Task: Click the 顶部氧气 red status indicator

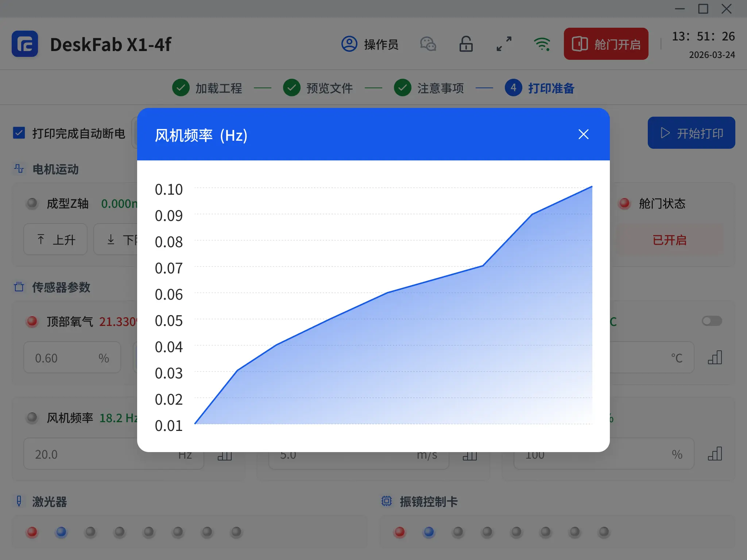Action: coord(32,321)
